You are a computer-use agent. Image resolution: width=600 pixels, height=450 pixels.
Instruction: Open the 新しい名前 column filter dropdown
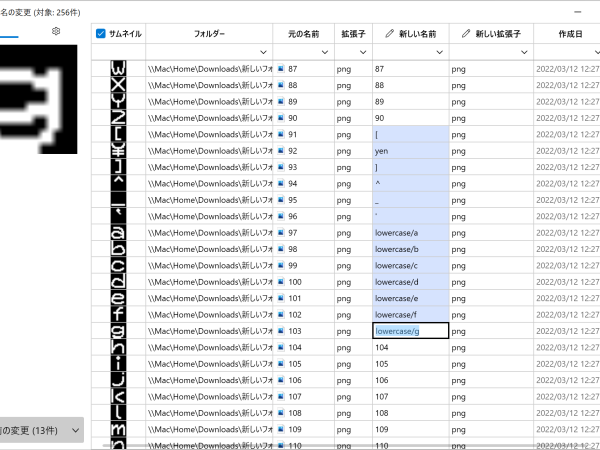439,52
